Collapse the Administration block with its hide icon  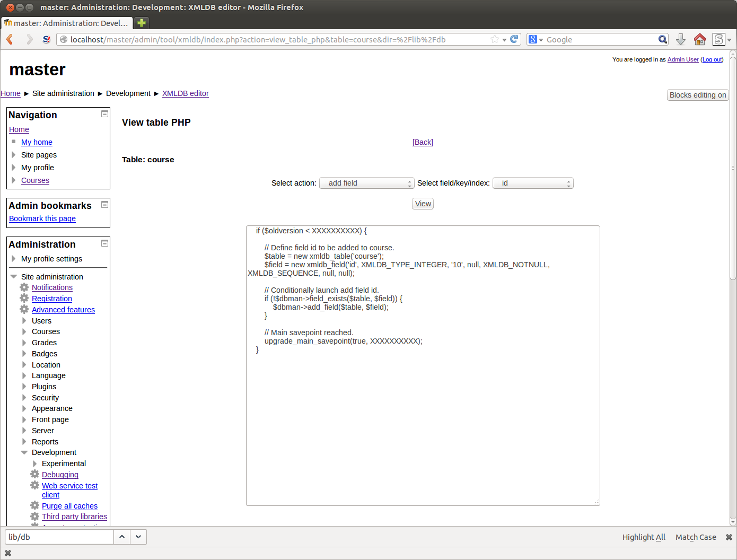104,243
